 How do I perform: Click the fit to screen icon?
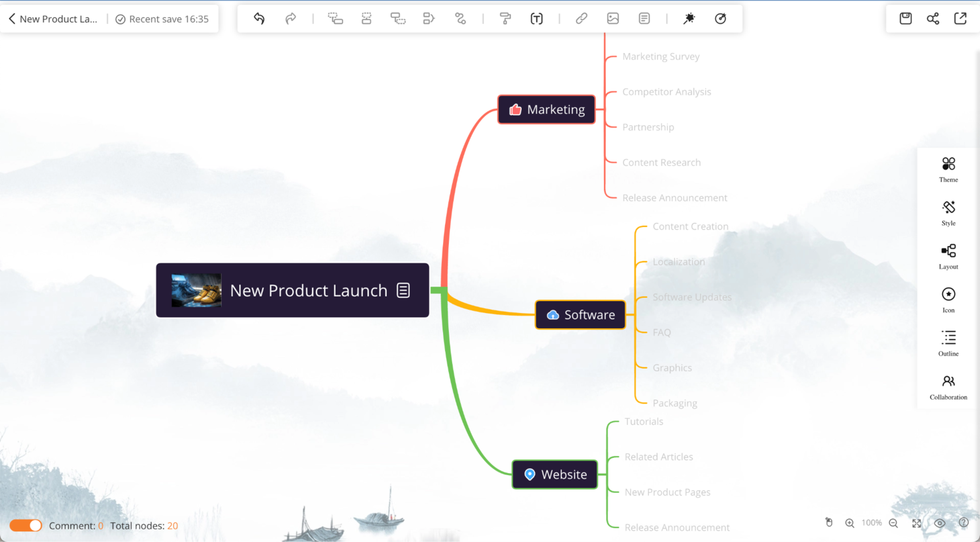pyautogui.click(x=916, y=523)
